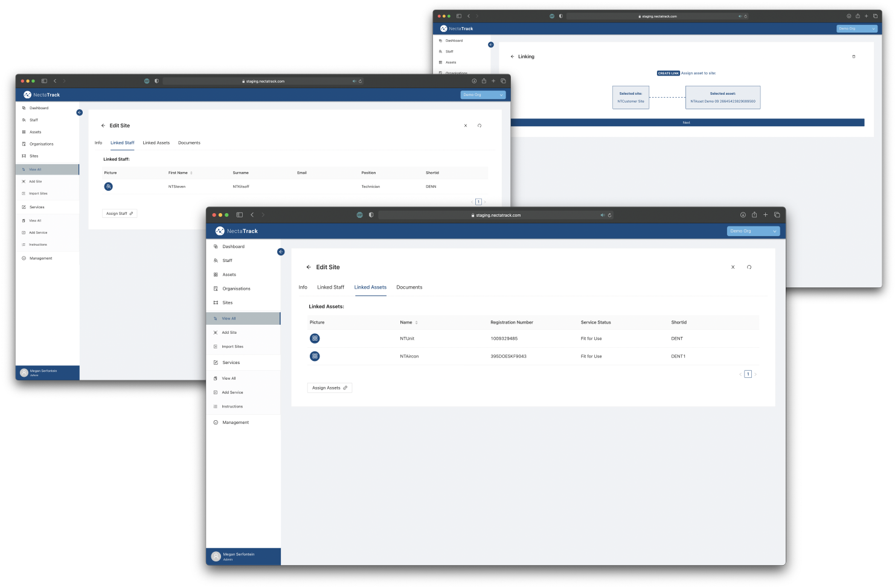Click the refresh icon on the Edit Site panel
The image size is (895, 588).
(x=749, y=266)
